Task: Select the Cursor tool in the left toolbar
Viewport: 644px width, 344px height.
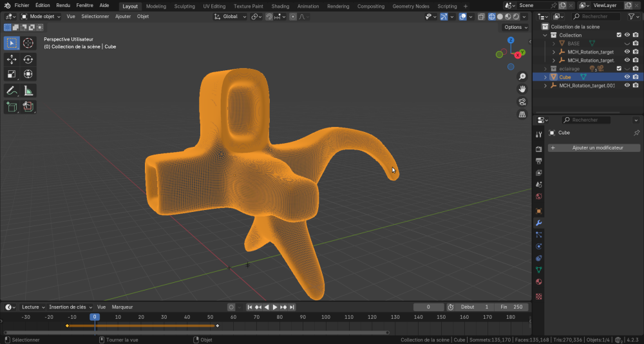Action: coord(28,43)
